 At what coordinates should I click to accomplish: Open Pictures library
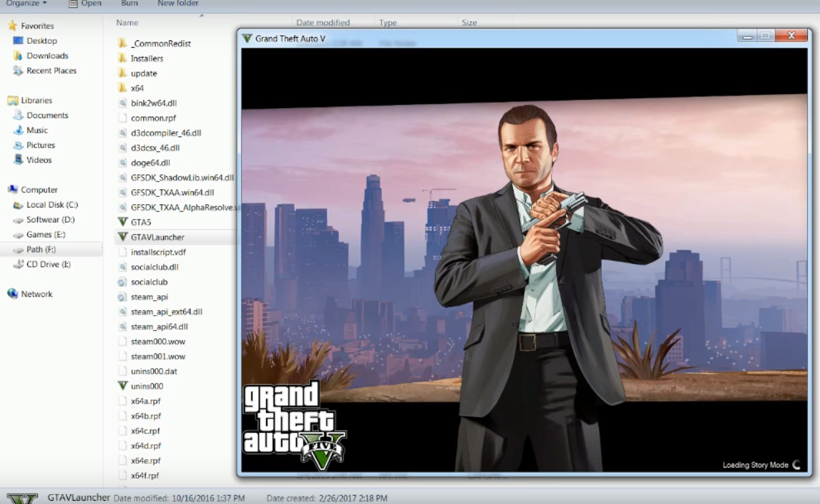click(40, 145)
